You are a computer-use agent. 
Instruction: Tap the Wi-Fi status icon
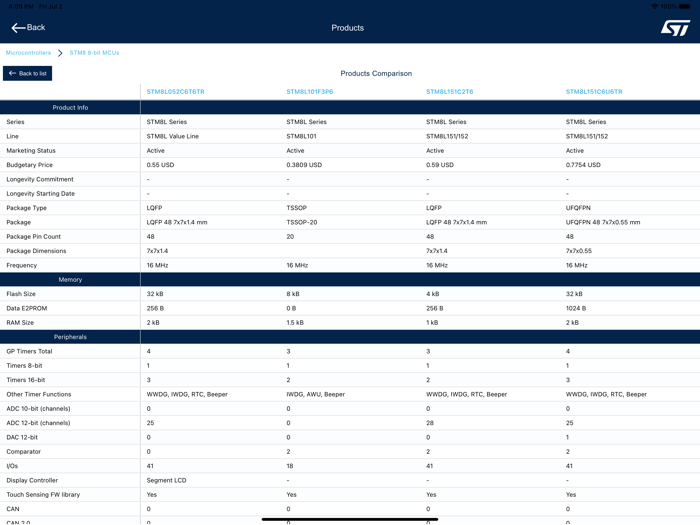[654, 6]
